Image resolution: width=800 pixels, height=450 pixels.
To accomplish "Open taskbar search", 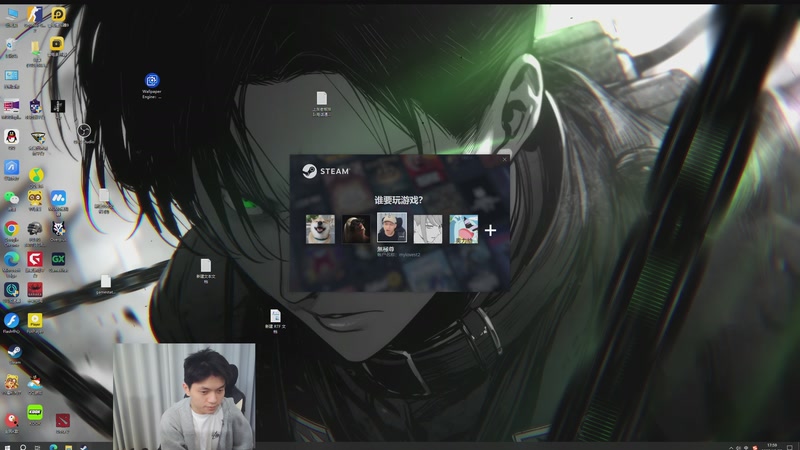I will pyautogui.click(x=23, y=447).
